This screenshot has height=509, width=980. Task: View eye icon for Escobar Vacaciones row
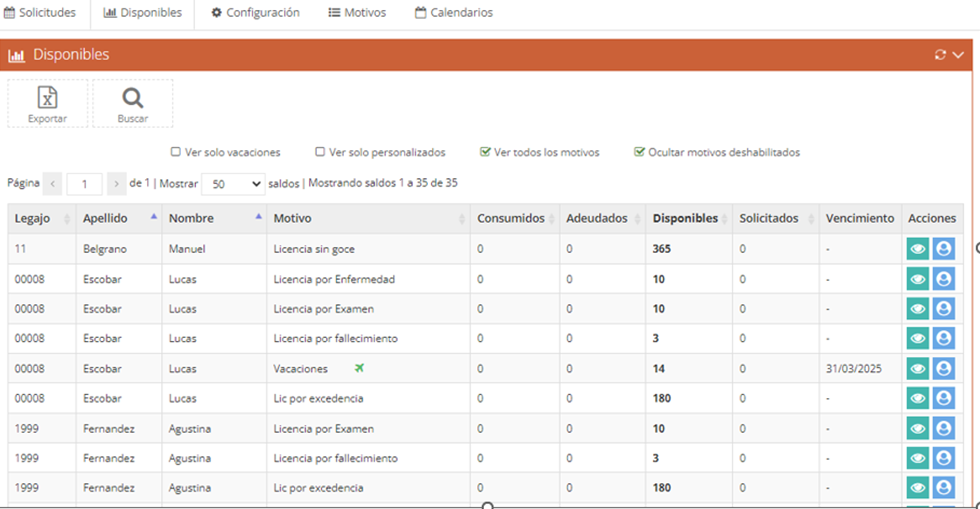[x=918, y=368]
